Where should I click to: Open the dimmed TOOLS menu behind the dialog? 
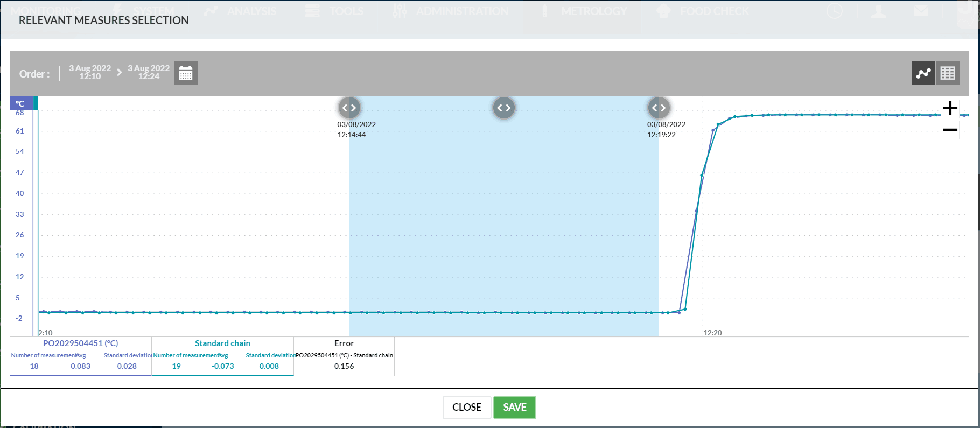tap(334, 11)
